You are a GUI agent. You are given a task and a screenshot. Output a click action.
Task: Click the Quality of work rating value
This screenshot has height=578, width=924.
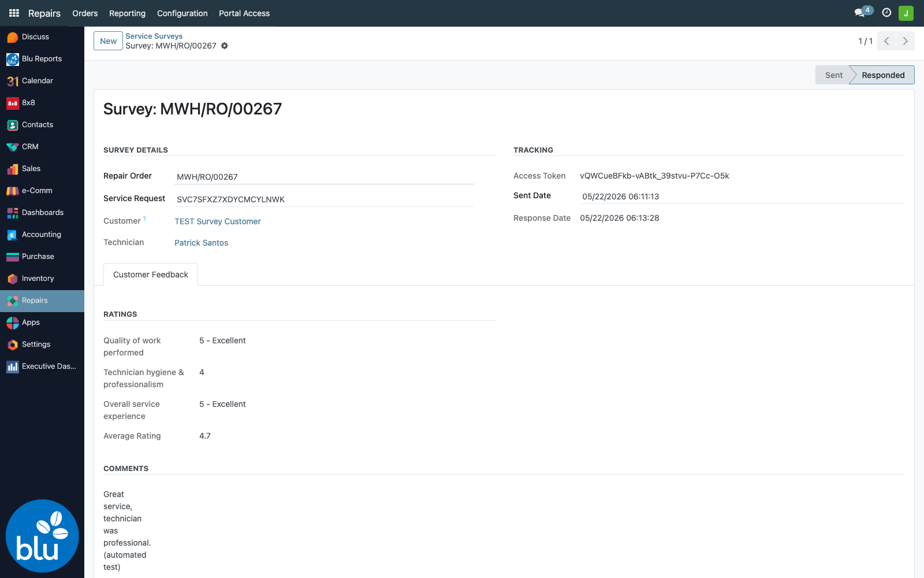click(x=222, y=340)
